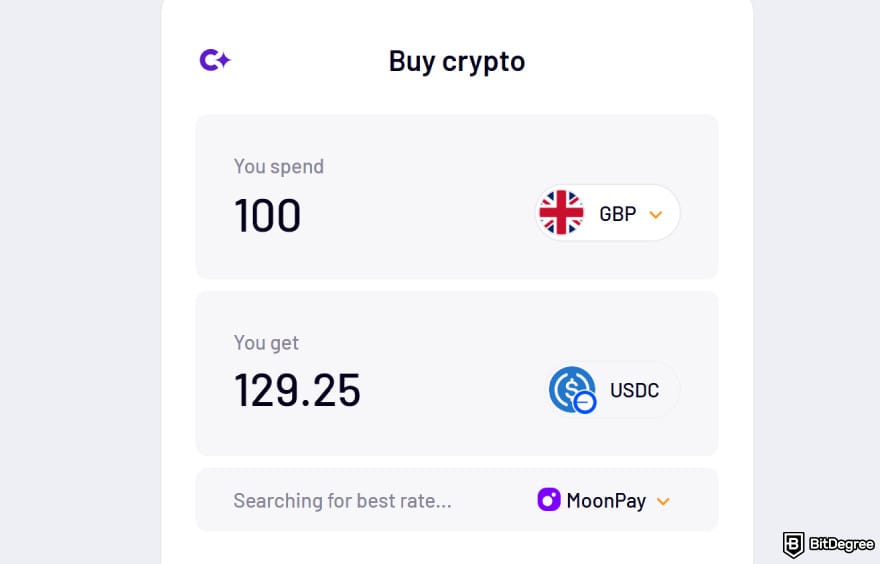Select the USDC token label
Image resolution: width=880 pixels, height=564 pixels.
tap(634, 390)
